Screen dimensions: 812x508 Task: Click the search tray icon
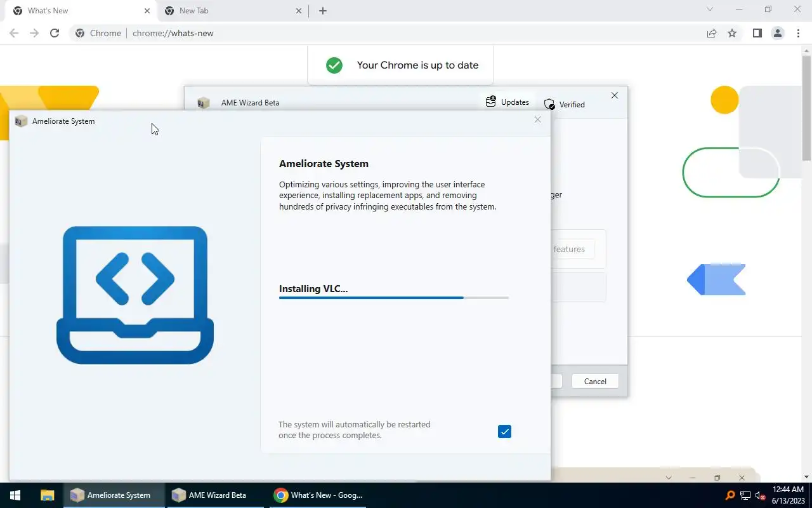pos(730,495)
